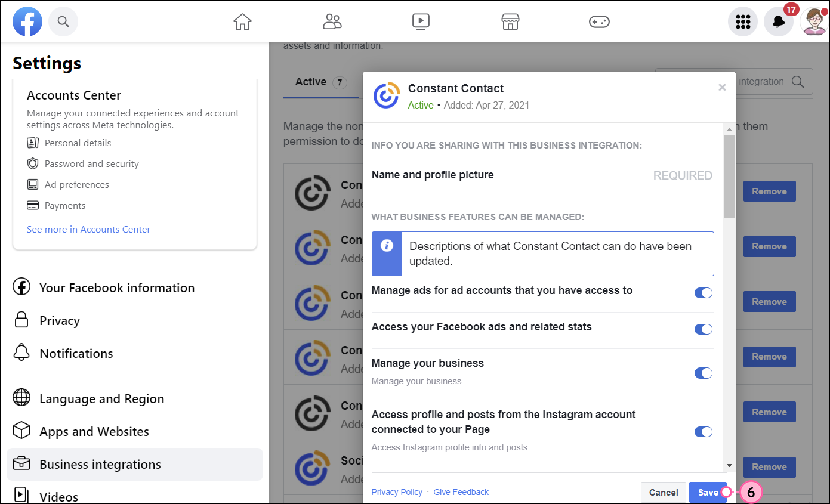Click Save in the Constant Contact dialog

tap(708, 492)
